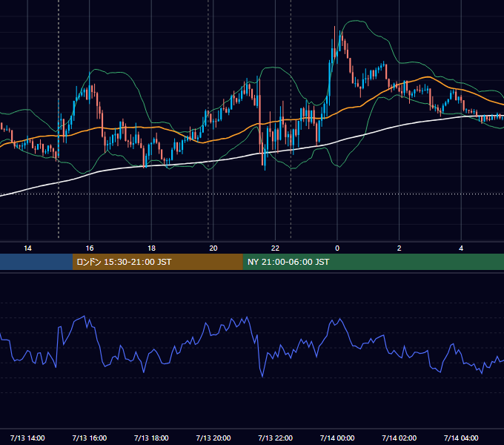Click the 7/13 16:00 time label
Image resolution: width=504 pixels, height=445 pixels.
pyautogui.click(x=90, y=438)
